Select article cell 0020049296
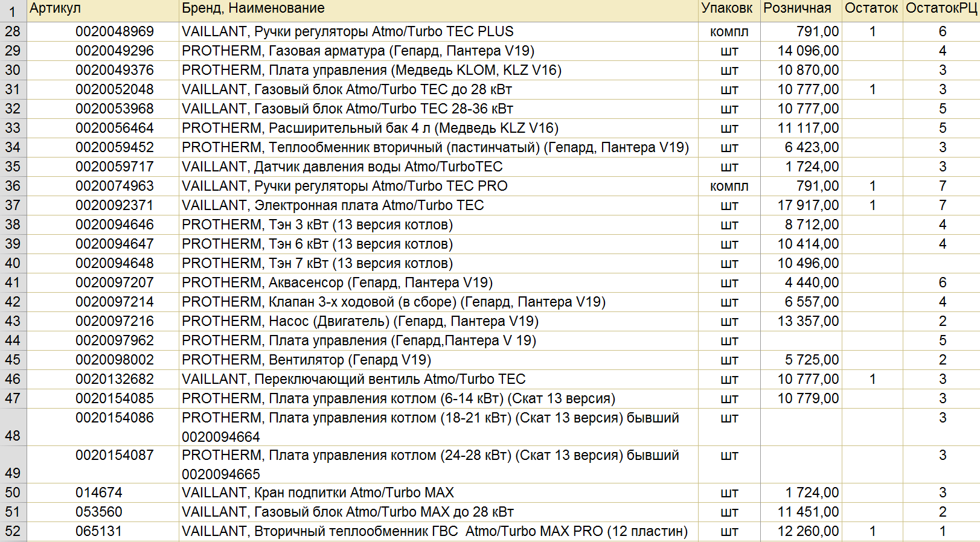 pyautogui.click(x=103, y=51)
